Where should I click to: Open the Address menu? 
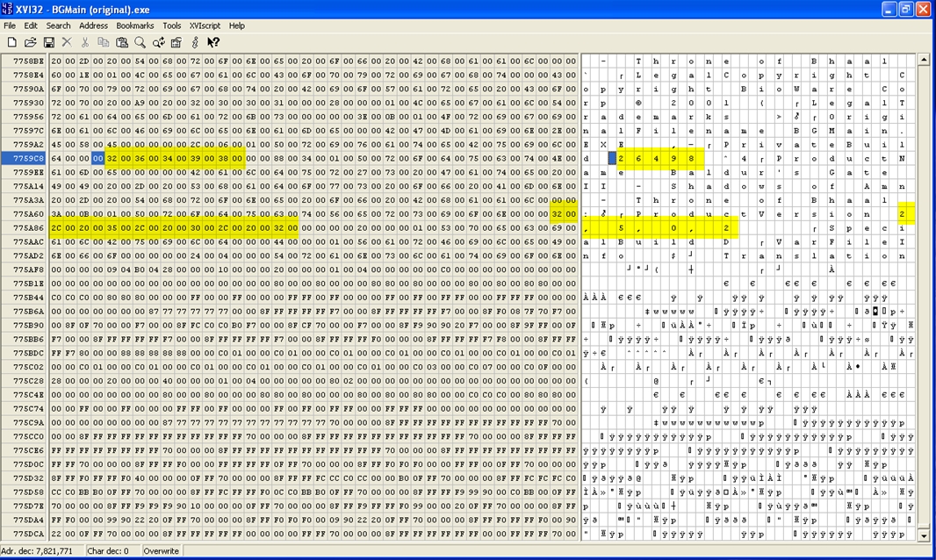click(94, 25)
